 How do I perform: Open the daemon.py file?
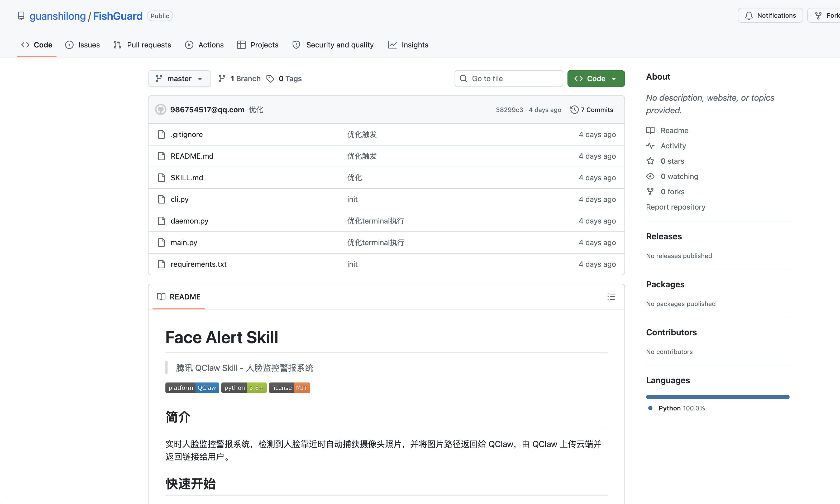pos(189,221)
